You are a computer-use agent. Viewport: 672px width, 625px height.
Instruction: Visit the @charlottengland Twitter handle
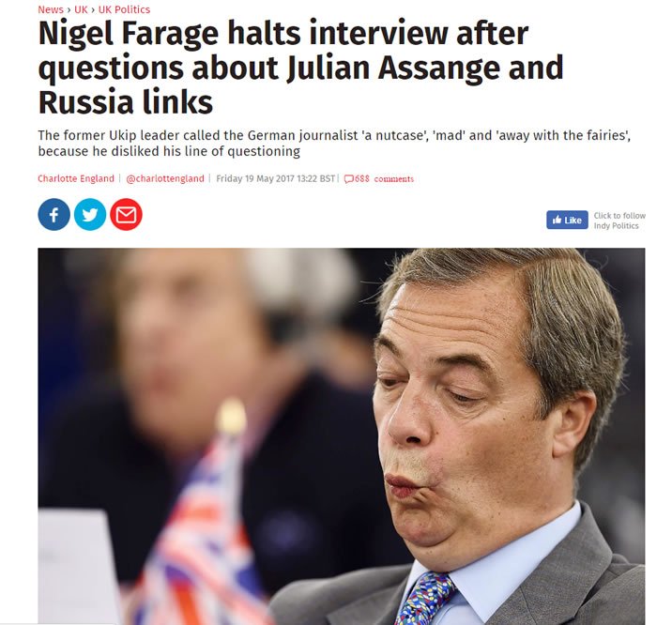click(165, 178)
